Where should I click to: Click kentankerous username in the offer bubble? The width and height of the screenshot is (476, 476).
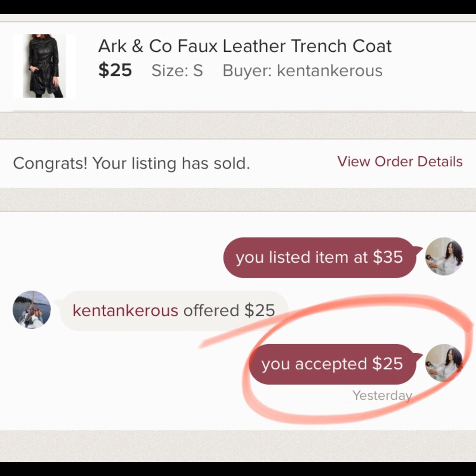click(125, 311)
